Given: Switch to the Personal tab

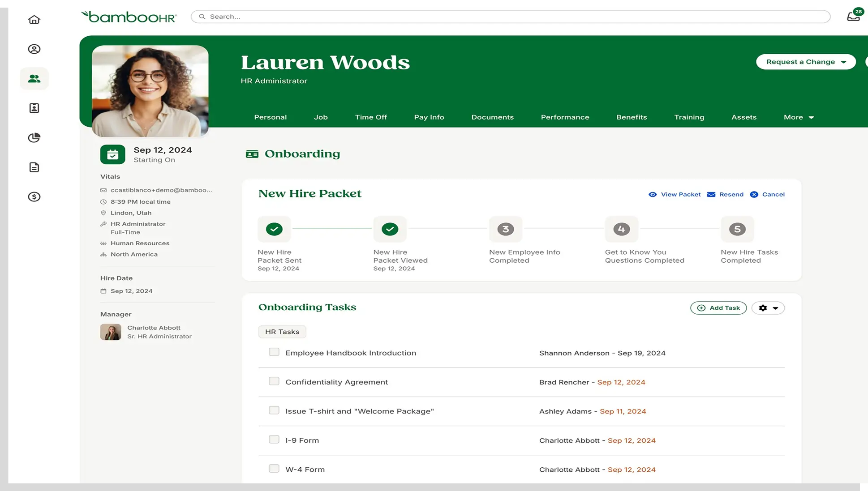Looking at the screenshot, I should (x=271, y=117).
